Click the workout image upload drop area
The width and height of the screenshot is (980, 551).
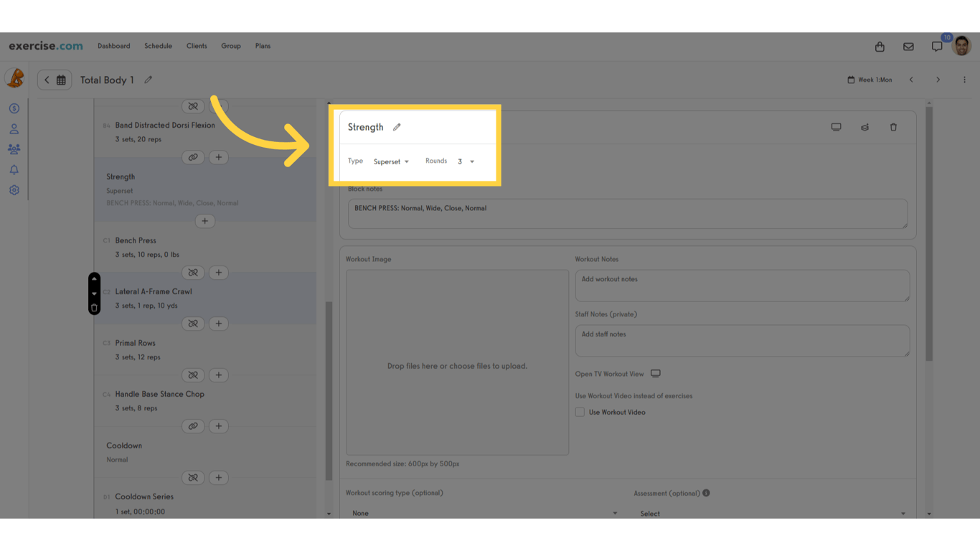[457, 362]
